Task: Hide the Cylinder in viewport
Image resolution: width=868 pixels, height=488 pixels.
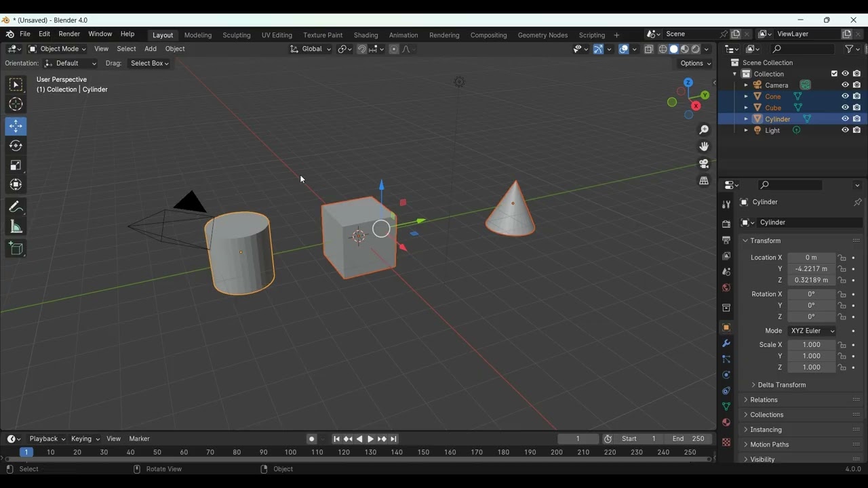Action: click(x=845, y=119)
